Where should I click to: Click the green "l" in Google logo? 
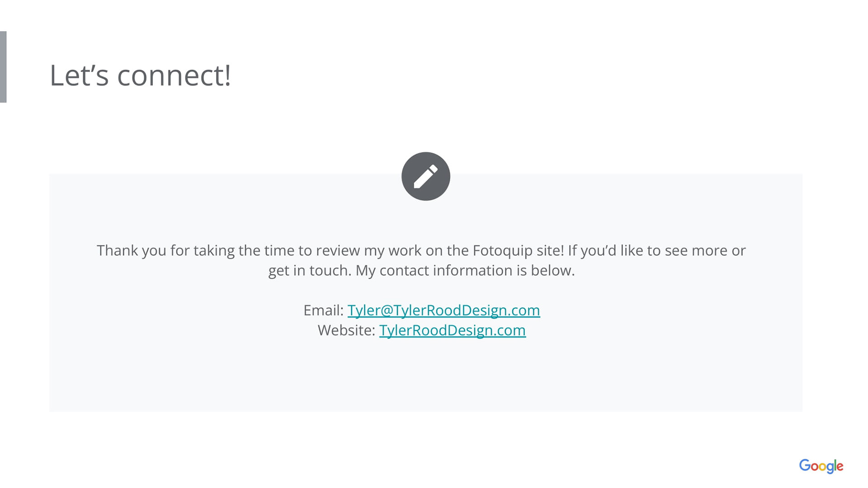tap(835, 465)
